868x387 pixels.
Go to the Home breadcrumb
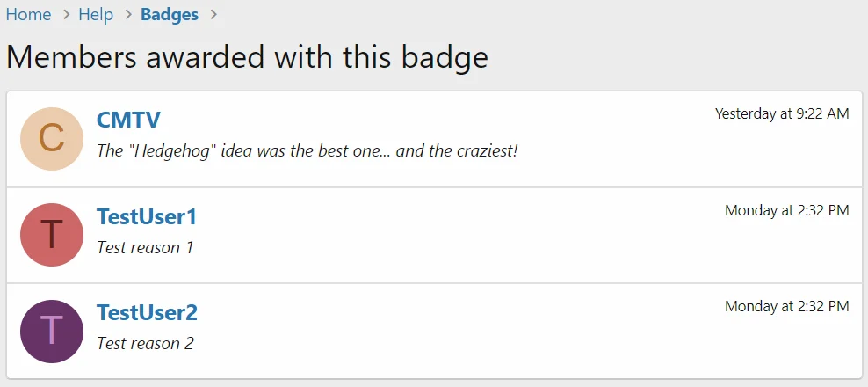click(x=28, y=15)
